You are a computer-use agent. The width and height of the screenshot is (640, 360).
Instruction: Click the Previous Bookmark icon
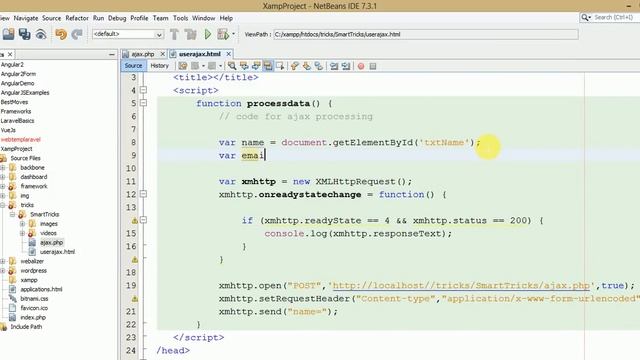click(x=295, y=66)
